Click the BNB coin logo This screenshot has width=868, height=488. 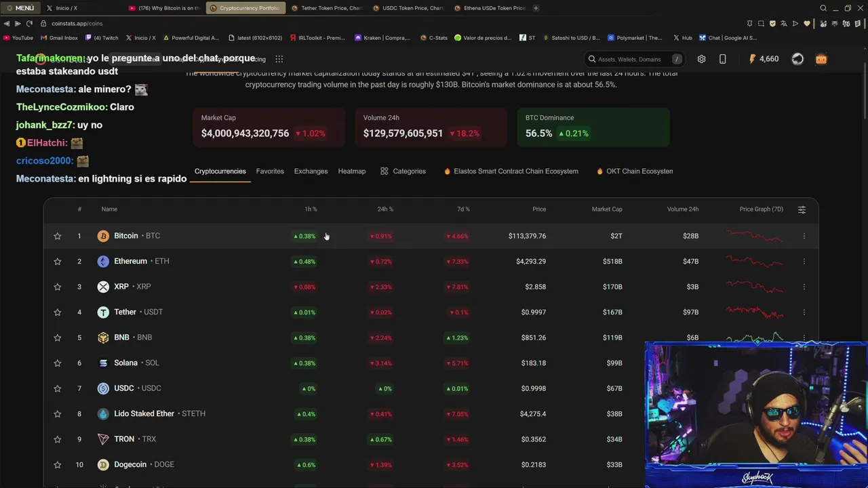click(103, 338)
